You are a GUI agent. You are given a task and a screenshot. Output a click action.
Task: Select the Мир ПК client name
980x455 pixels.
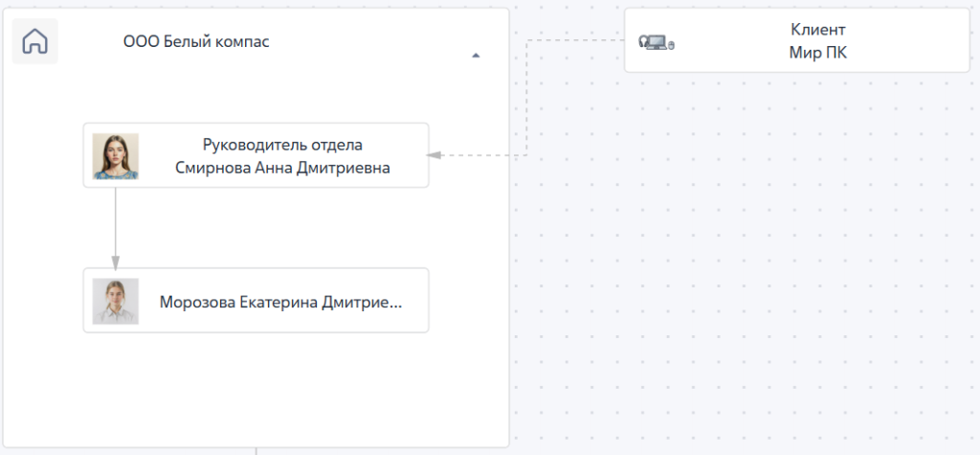coord(811,53)
